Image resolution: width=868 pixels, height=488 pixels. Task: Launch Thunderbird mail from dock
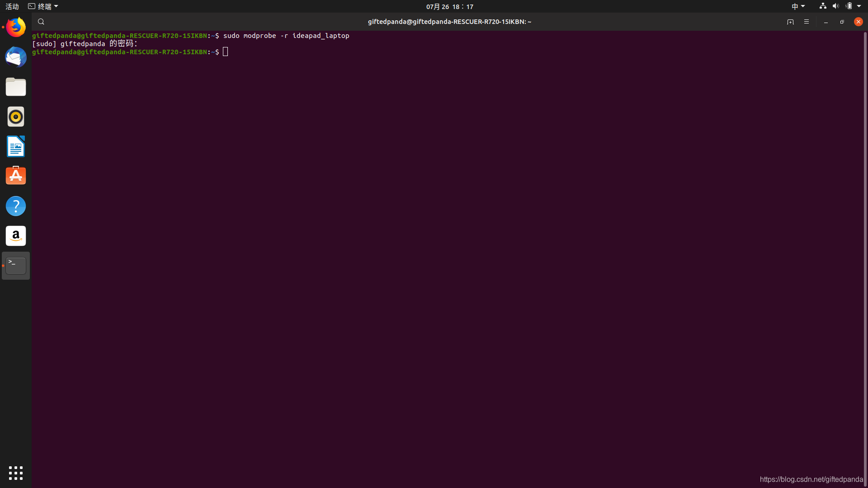pos(16,57)
